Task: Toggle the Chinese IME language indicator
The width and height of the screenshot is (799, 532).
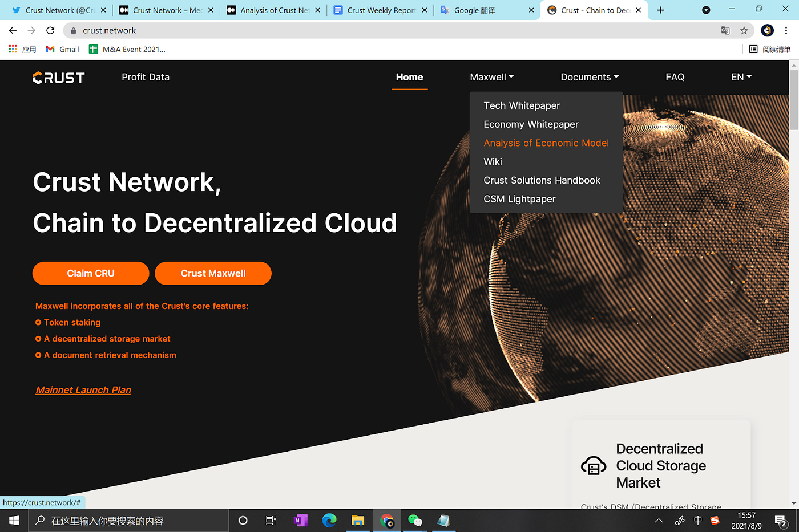Action: (x=697, y=521)
